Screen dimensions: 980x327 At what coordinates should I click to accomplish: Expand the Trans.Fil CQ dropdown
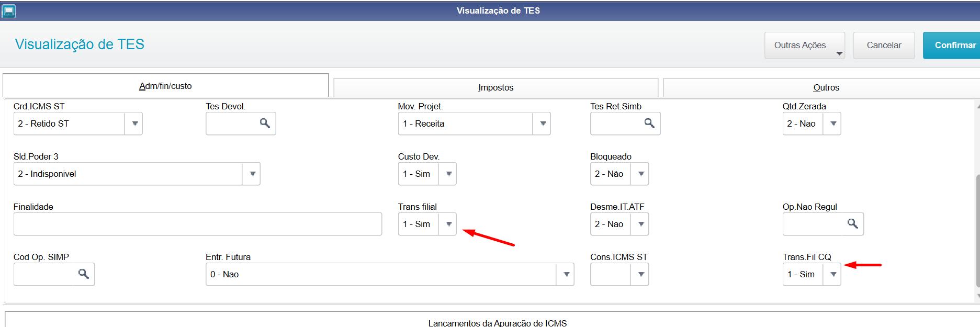(x=832, y=274)
